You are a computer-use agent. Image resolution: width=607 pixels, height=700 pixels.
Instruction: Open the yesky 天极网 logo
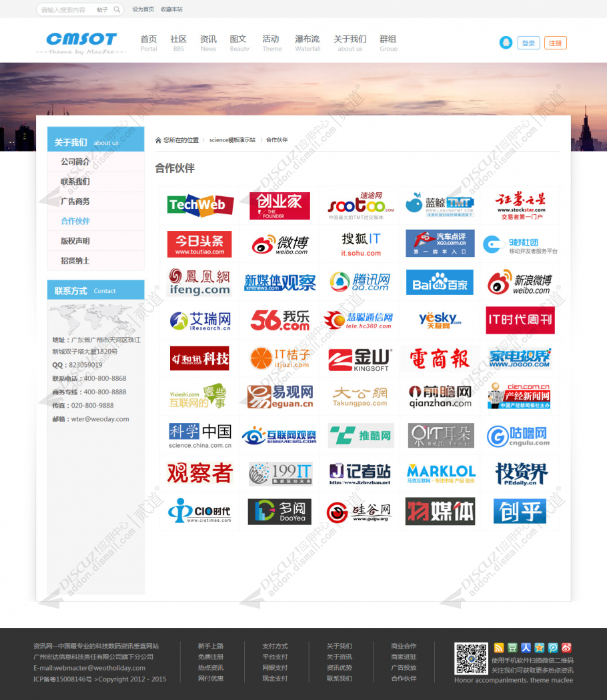[440, 320]
